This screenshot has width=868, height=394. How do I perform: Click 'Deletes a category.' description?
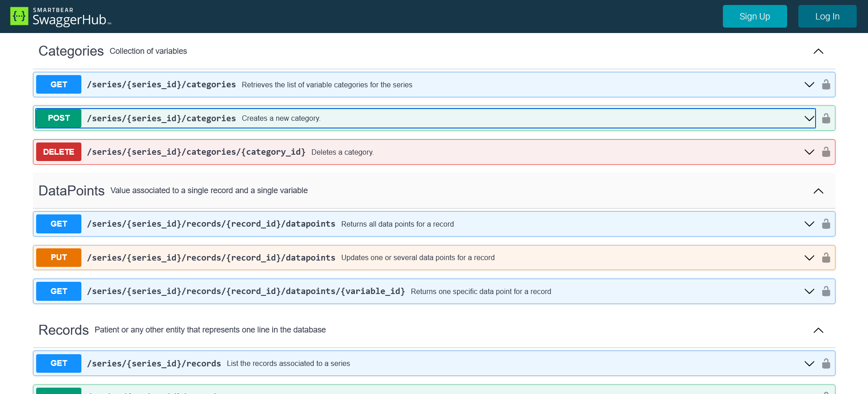click(343, 152)
